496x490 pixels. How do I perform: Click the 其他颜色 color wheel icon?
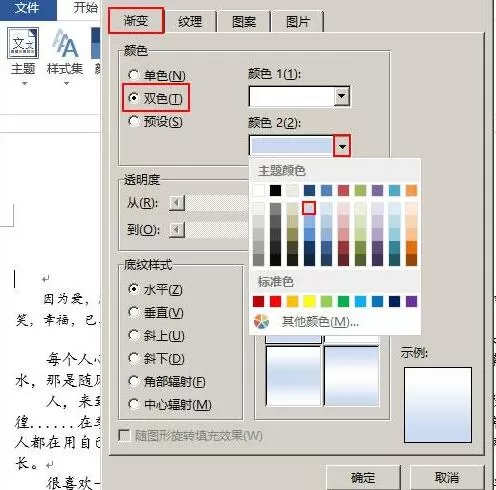pyautogui.click(x=261, y=322)
